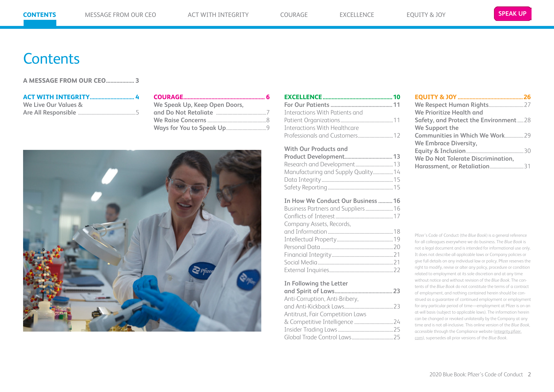Open Research and Development entry

[342, 164]
